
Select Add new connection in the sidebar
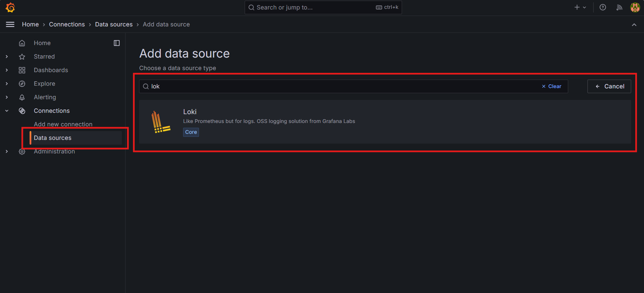63,124
